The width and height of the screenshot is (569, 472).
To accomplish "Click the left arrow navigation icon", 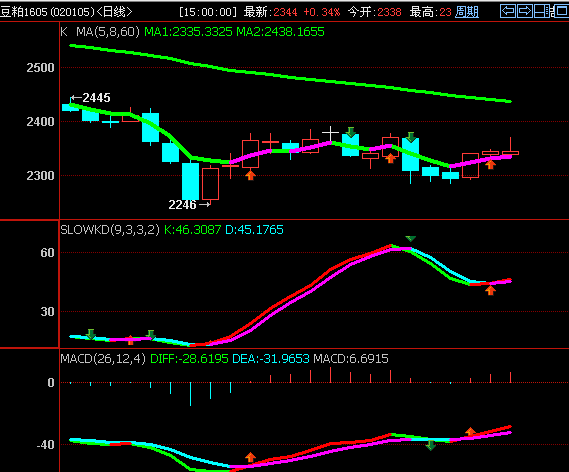I will point(508,11).
